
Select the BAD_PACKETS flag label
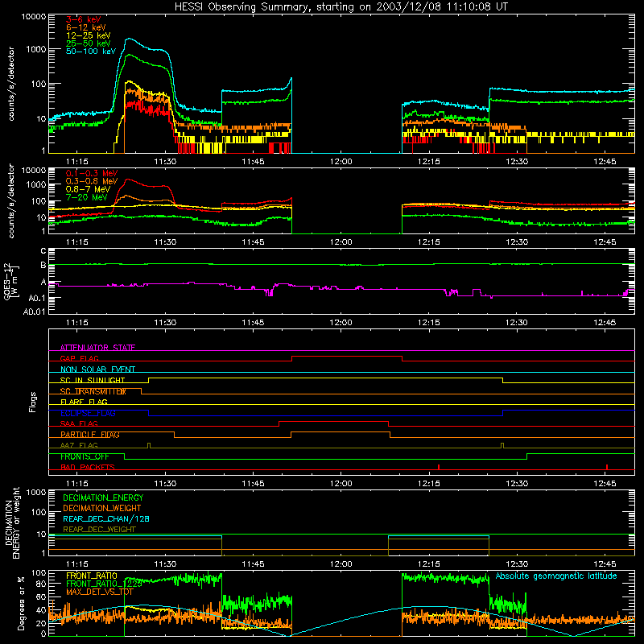click(x=88, y=467)
